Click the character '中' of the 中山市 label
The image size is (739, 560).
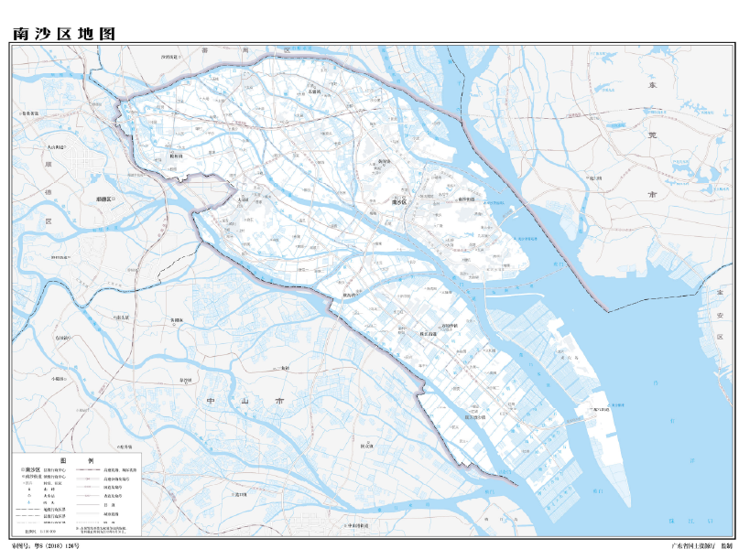point(212,402)
